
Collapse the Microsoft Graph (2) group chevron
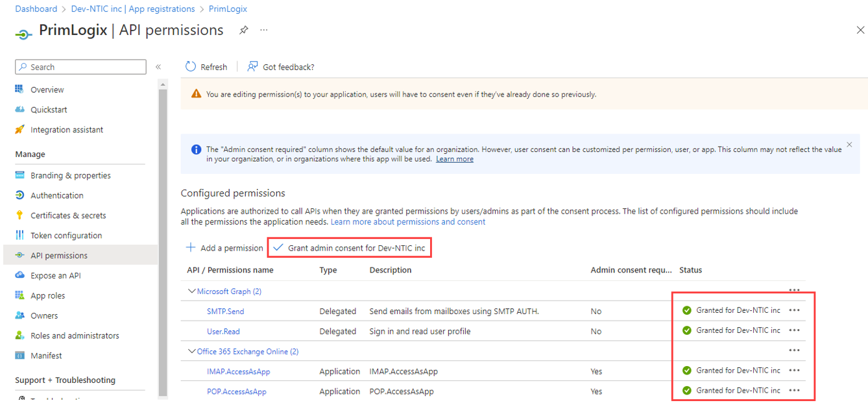tap(191, 291)
